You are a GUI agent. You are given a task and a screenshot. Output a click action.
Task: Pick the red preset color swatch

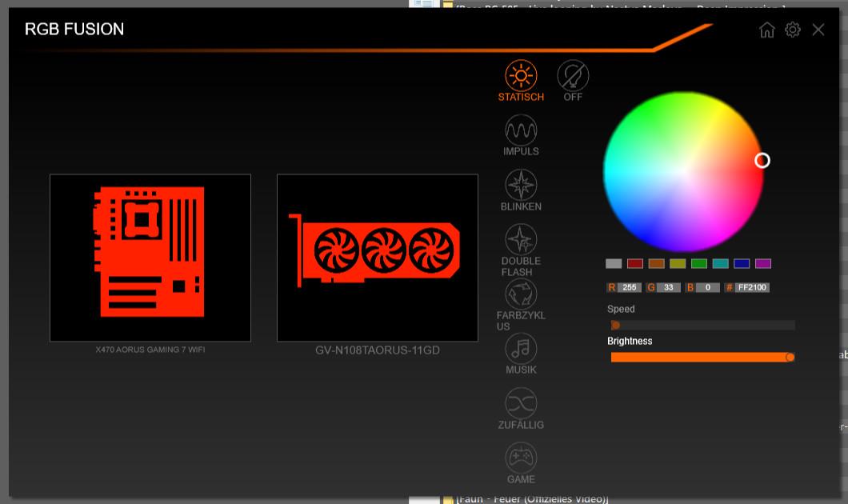click(635, 263)
